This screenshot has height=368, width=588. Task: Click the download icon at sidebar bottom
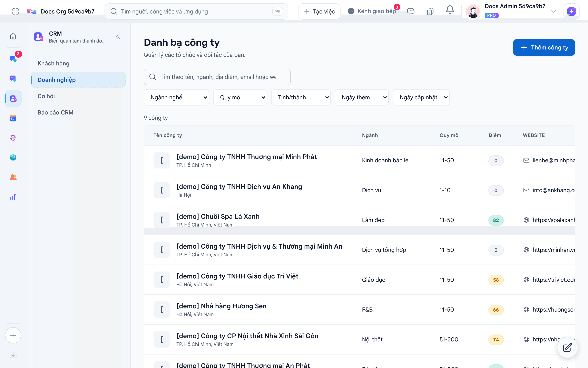(13, 355)
